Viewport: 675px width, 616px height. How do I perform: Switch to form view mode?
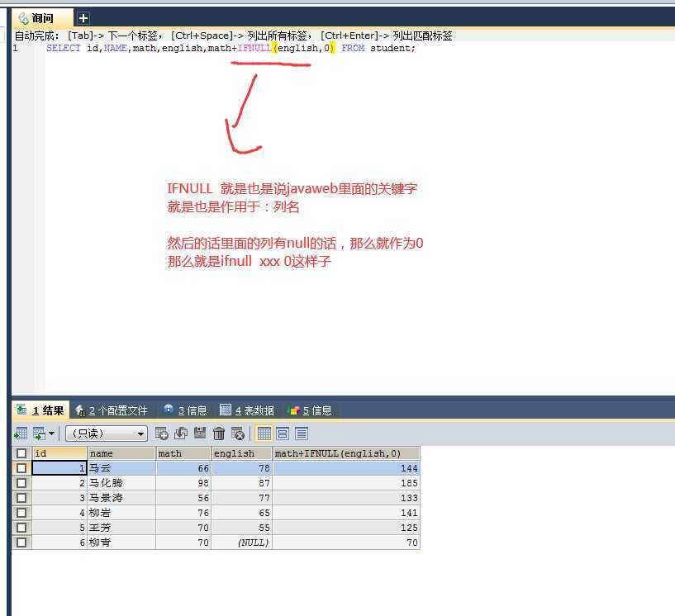[x=283, y=434]
